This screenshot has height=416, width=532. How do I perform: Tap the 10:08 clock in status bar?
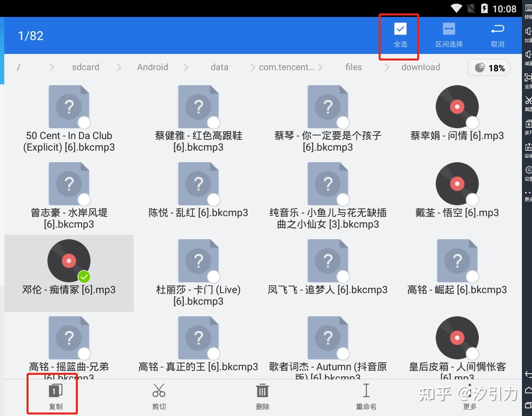pos(504,9)
